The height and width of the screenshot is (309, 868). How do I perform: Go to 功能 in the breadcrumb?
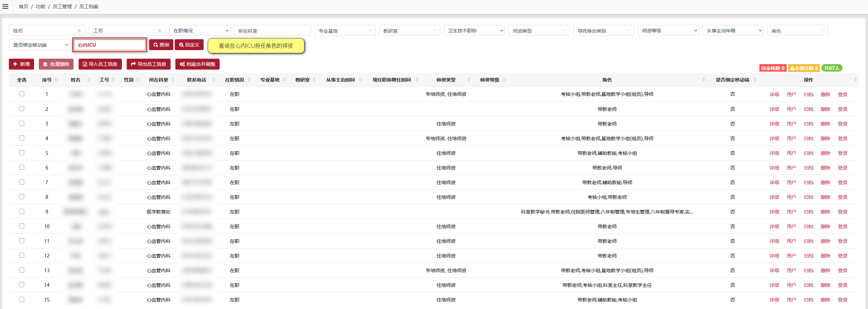click(x=41, y=6)
